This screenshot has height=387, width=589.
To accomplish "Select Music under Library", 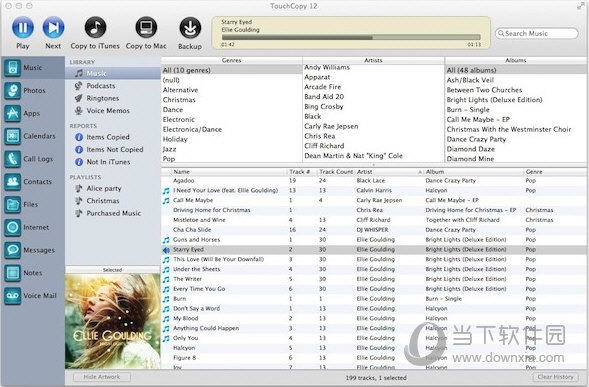I will (113, 73).
